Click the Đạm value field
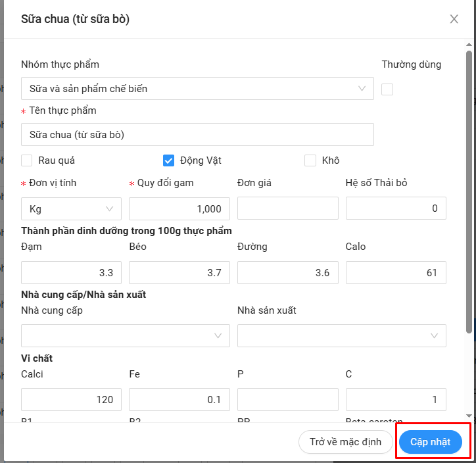Viewport: 476px width, 463px height. click(x=71, y=272)
